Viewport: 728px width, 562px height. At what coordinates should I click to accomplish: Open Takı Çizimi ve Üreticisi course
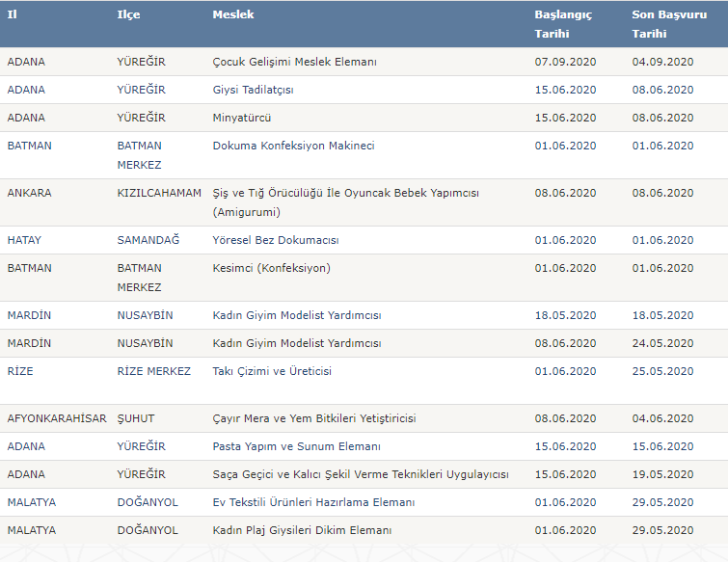pyautogui.click(x=272, y=371)
